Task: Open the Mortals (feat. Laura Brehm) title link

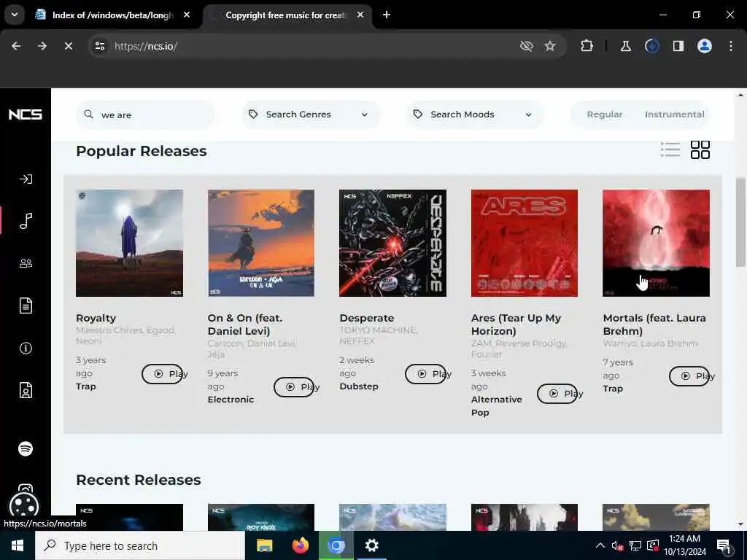Action: (654, 324)
